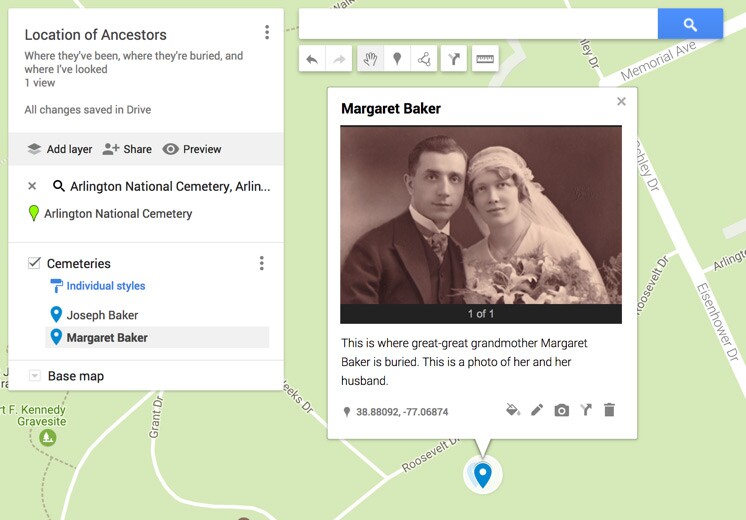Select the add marker tool
746x520 pixels.
[397, 59]
